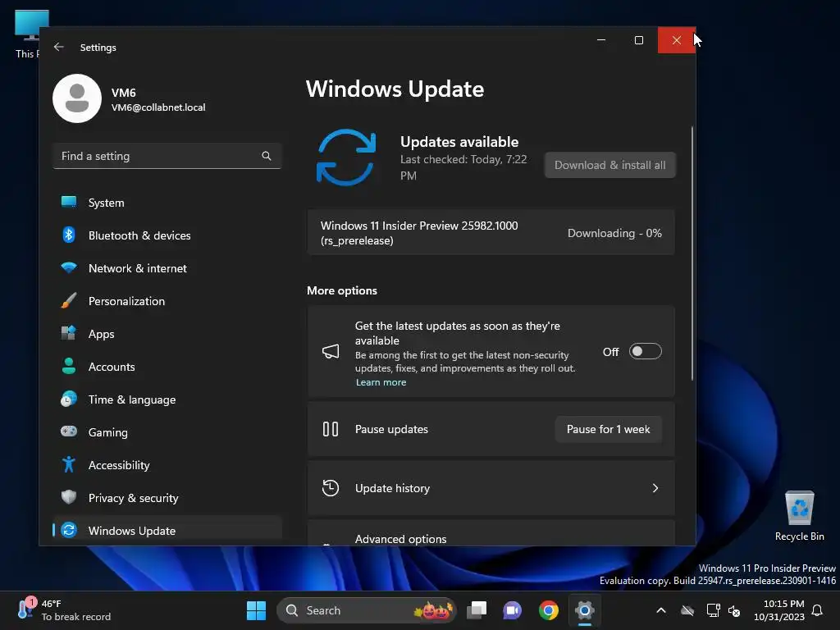
Task: Open the Windows Start button
Action: pos(256,610)
